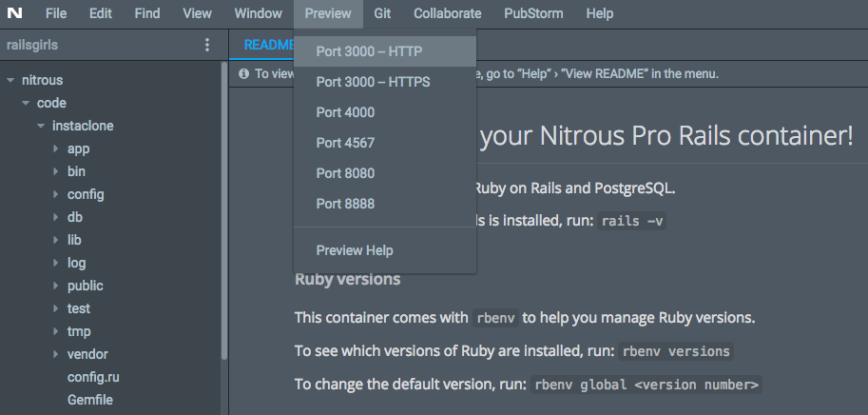Open the Collaborate menu
868x415 pixels.
point(447,13)
